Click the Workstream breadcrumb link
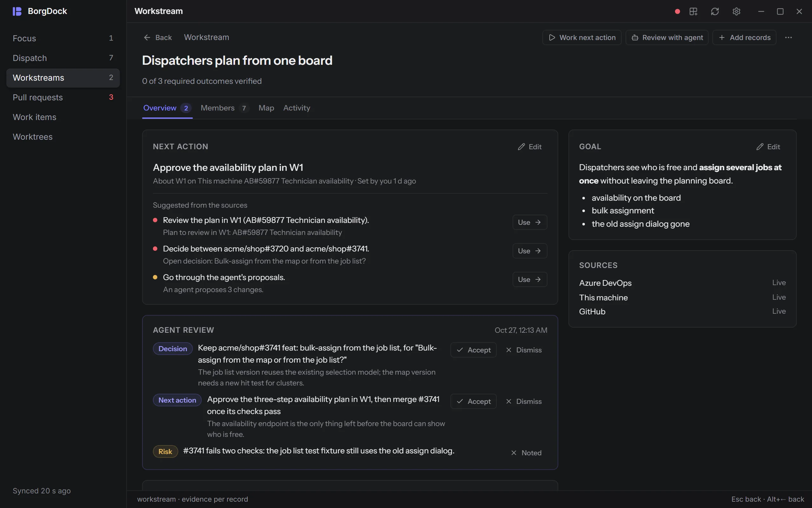Viewport: 812px width, 508px height. [206, 38]
